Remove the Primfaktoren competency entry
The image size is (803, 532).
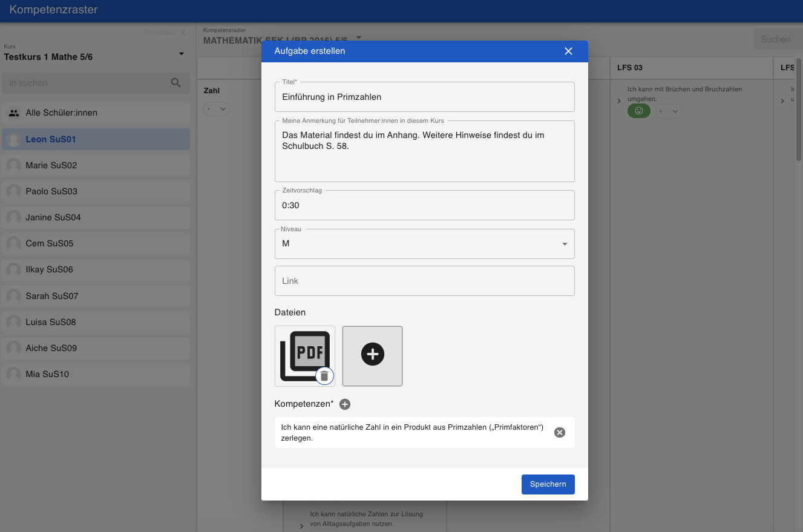[x=560, y=432]
